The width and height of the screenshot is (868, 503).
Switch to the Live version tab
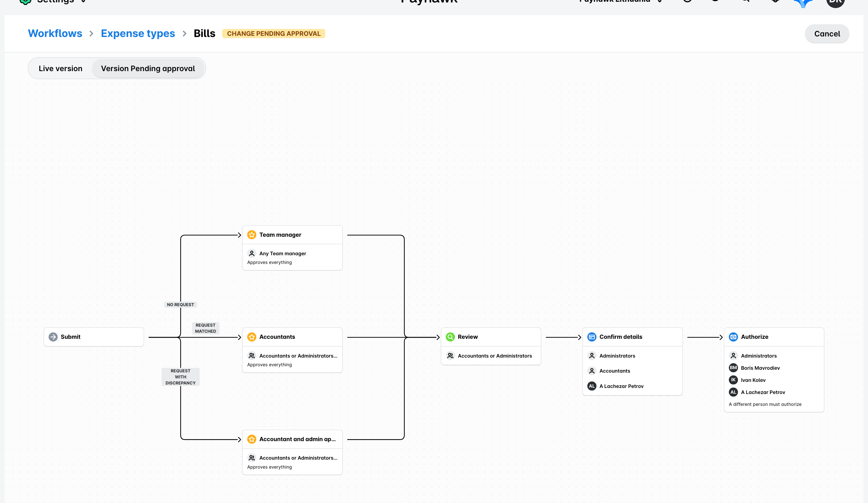[x=60, y=69]
